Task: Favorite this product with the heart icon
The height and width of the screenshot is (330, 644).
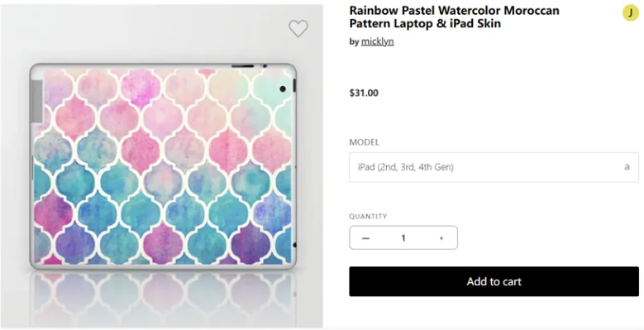Action: click(x=298, y=29)
